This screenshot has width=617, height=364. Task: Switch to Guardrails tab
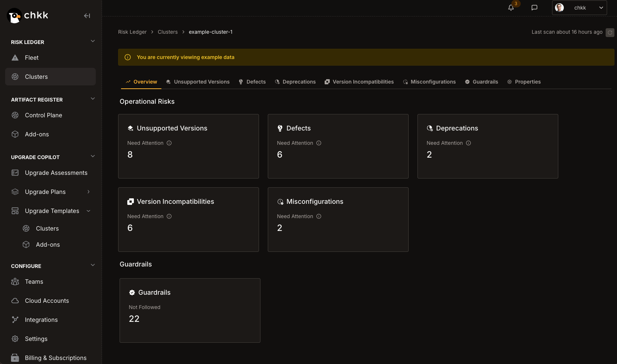click(482, 82)
